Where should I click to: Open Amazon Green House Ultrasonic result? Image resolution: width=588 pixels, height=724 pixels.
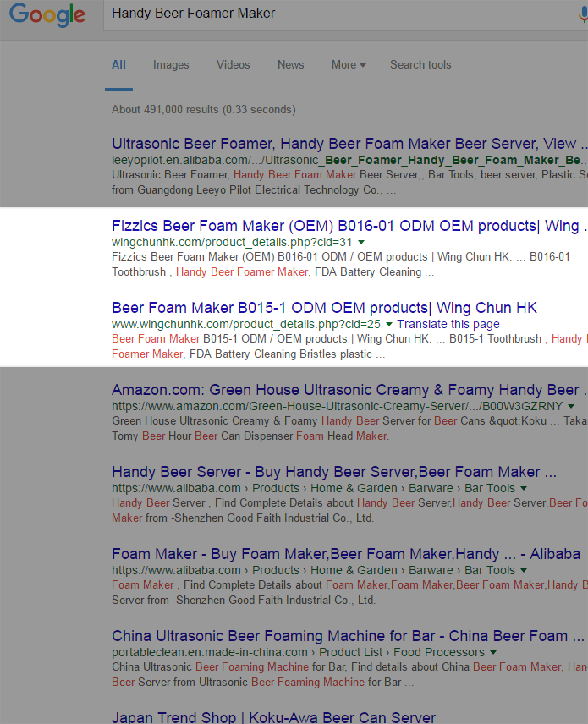coord(349,390)
